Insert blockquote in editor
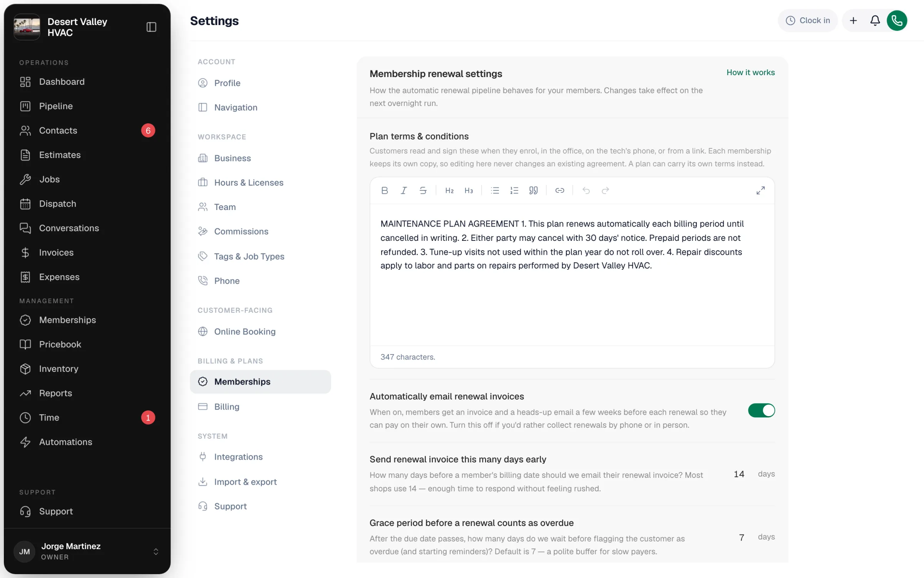 533,190
